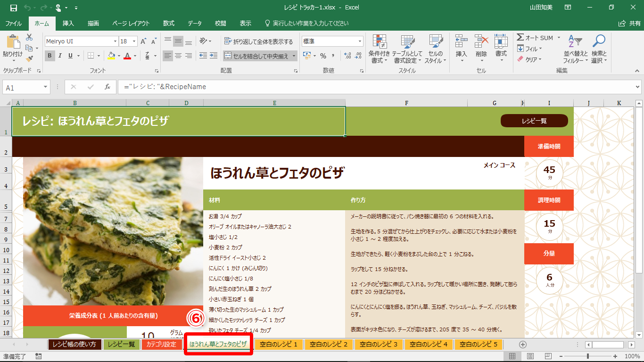Open Cell Styles (セルのスタイル)
Viewport: 644px width, 362px height.
point(436,49)
